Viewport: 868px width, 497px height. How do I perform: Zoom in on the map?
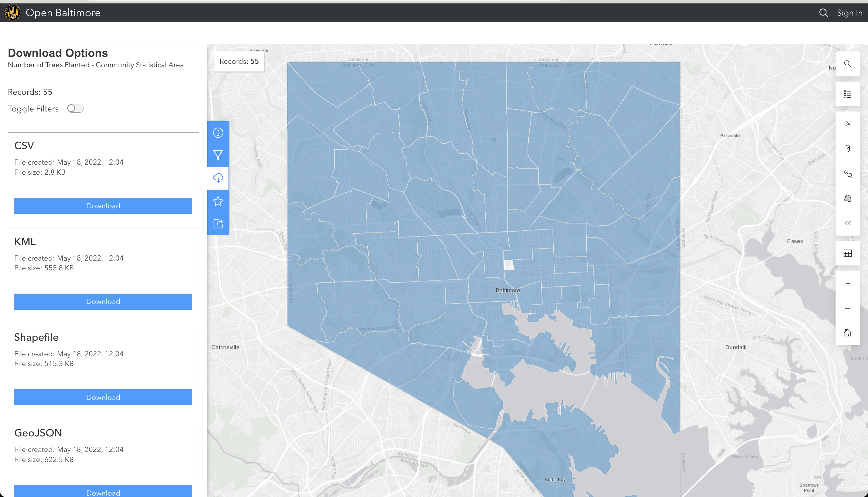[x=848, y=283]
